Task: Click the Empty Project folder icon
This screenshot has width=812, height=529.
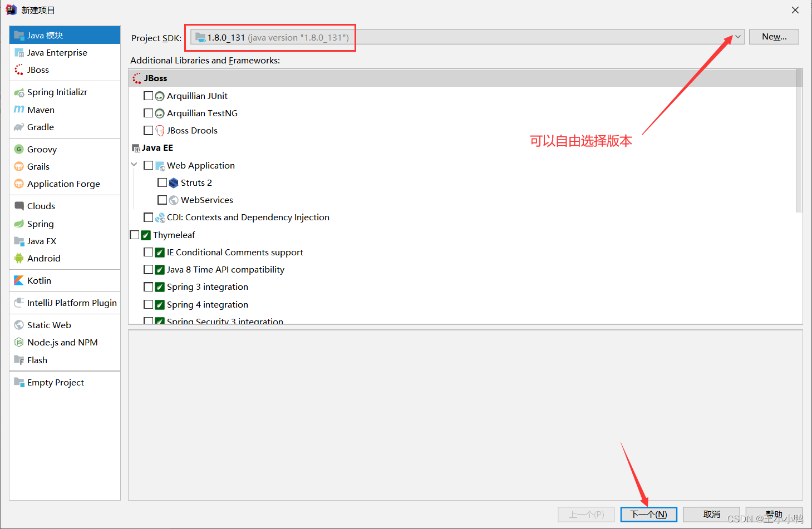Action: click(19, 382)
